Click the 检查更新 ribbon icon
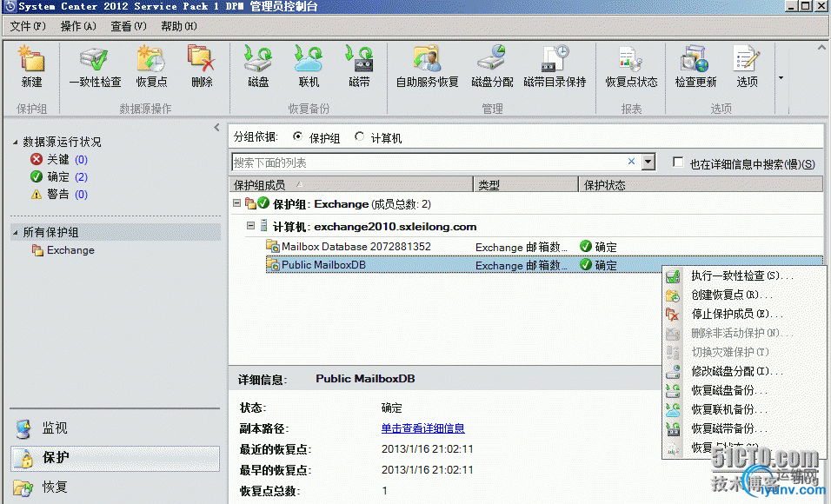 pyautogui.click(x=695, y=59)
